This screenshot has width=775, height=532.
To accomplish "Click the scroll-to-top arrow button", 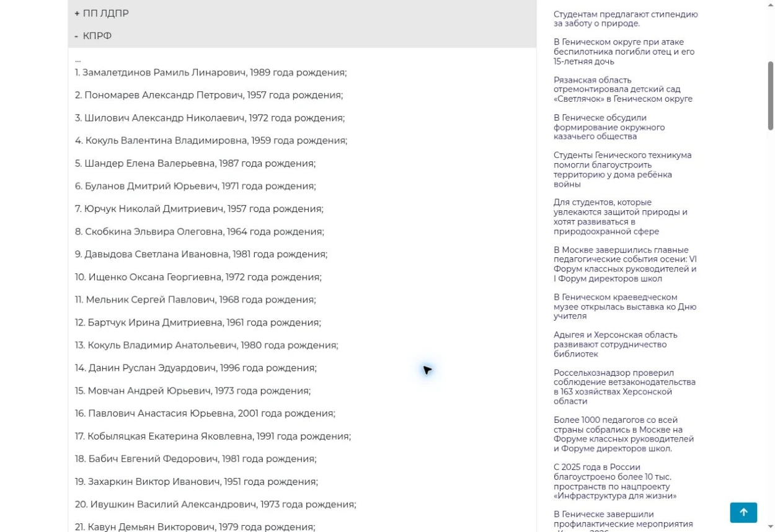I will coord(743,512).
